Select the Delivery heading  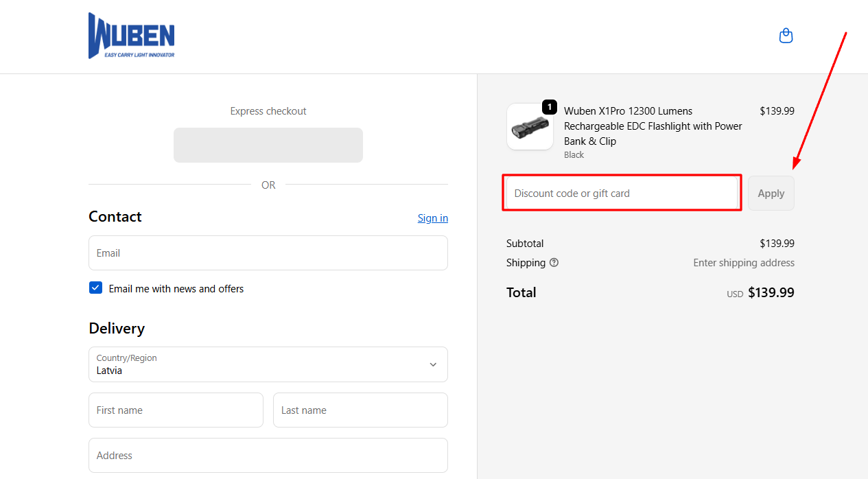[117, 329]
